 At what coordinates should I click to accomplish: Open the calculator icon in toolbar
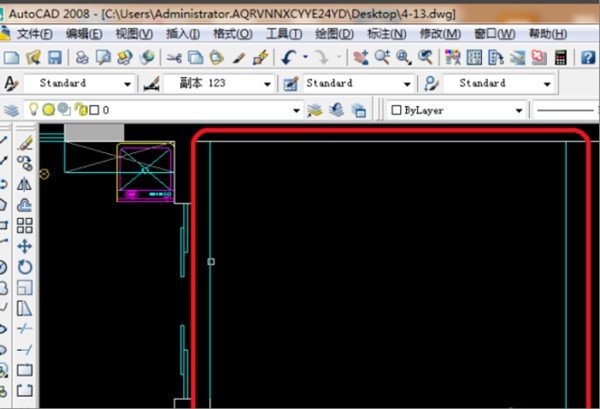[560, 58]
